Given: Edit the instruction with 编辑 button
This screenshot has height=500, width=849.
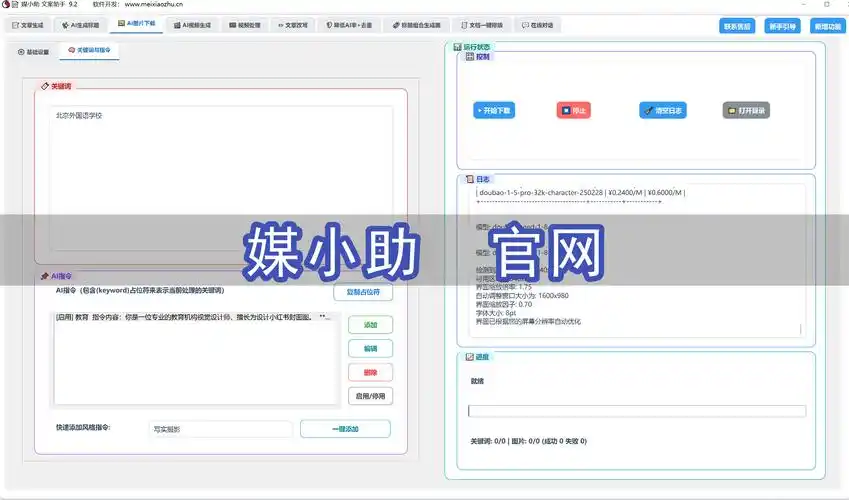Looking at the screenshot, I should point(370,349).
